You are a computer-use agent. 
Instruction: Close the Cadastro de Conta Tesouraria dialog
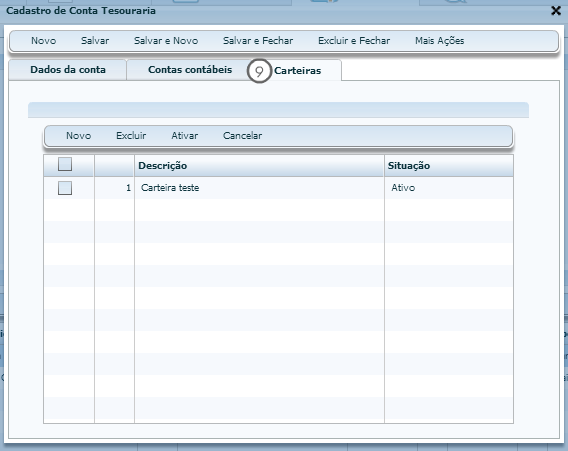click(x=556, y=11)
